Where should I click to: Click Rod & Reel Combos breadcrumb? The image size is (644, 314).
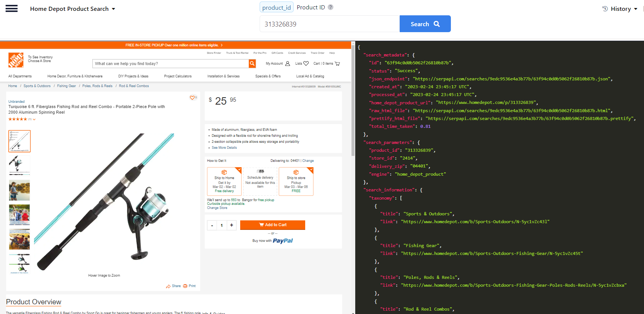134,86
